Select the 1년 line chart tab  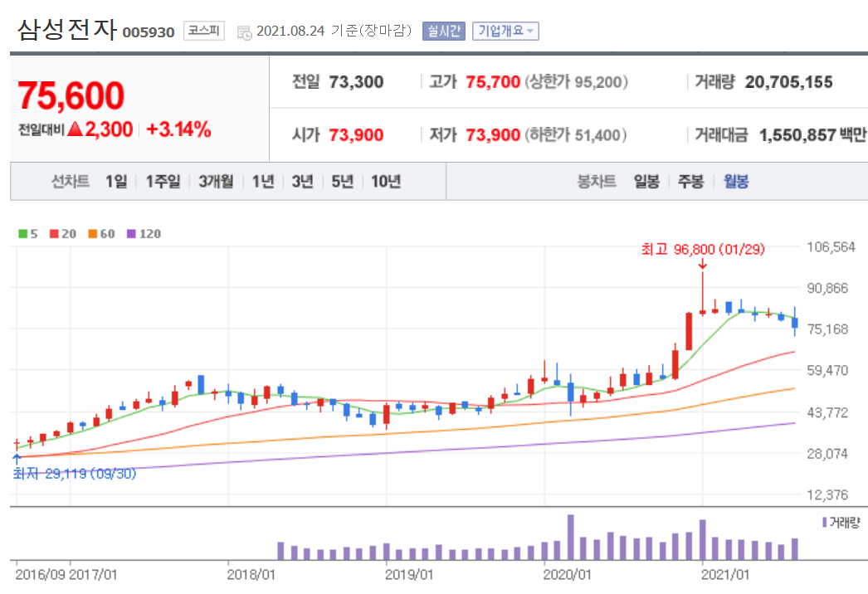[263, 182]
